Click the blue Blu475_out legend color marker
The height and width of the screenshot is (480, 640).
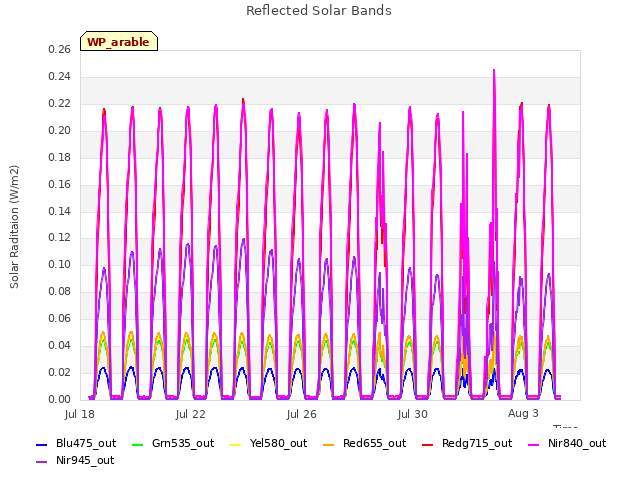pyautogui.click(x=42, y=444)
